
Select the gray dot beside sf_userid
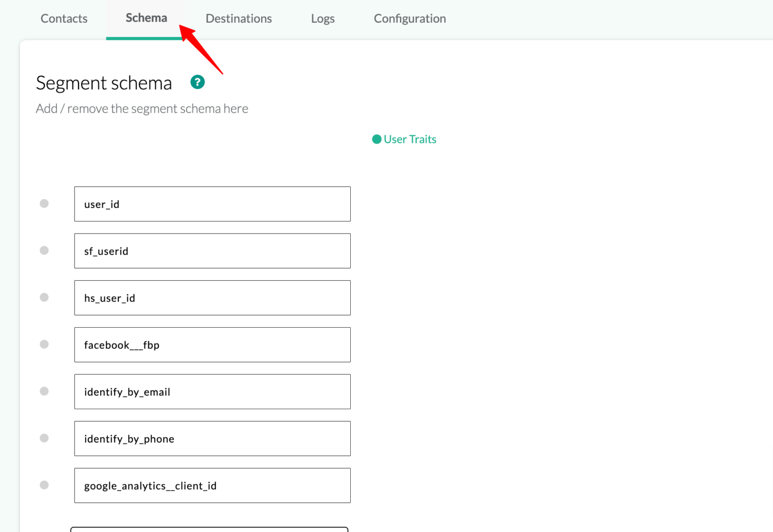44,250
